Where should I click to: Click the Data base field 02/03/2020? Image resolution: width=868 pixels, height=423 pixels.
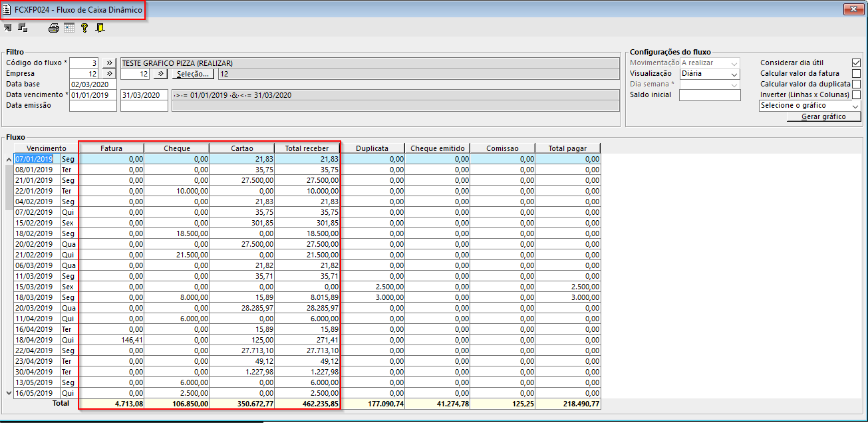pos(93,84)
